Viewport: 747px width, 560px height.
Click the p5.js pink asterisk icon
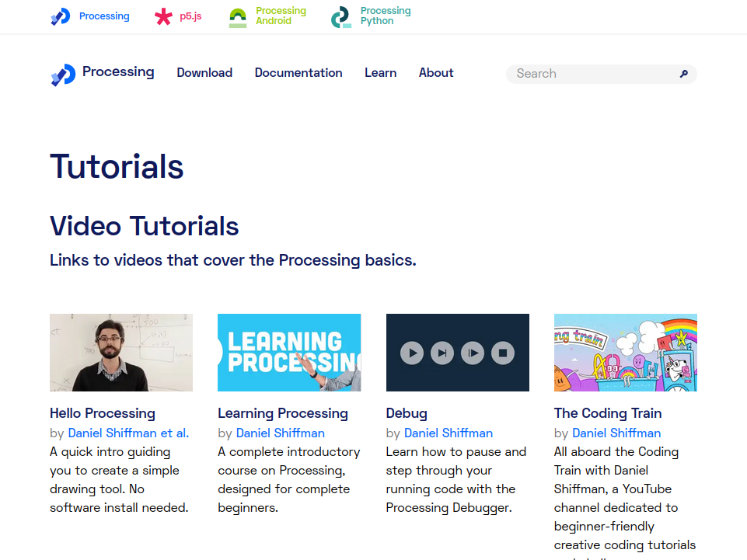point(163,16)
